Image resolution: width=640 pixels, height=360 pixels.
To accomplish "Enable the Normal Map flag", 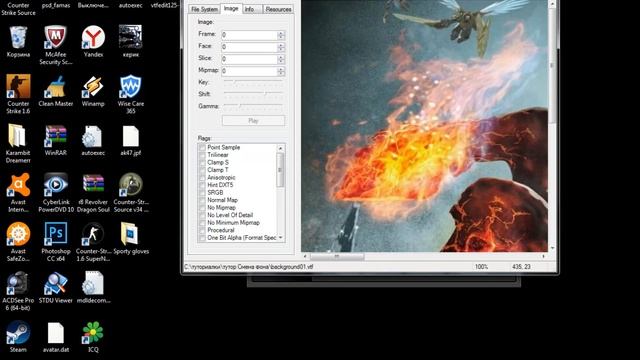I will (x=202, y=200).
